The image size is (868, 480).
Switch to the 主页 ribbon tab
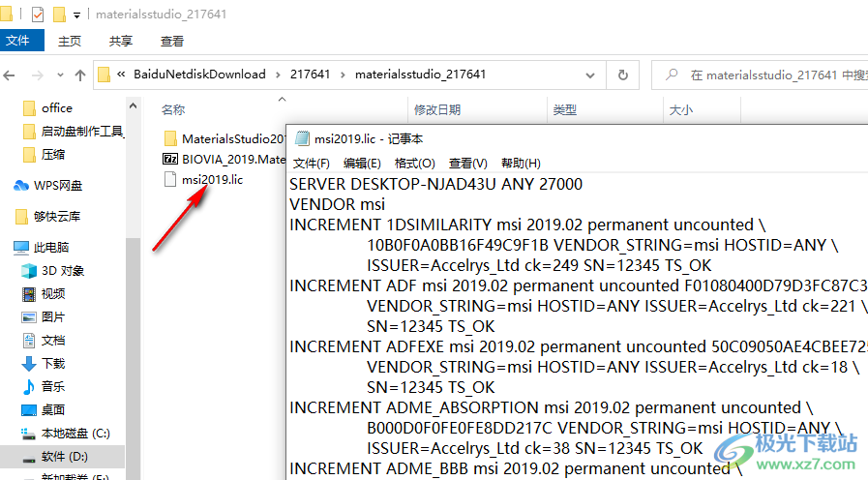[x=70, y=41]
